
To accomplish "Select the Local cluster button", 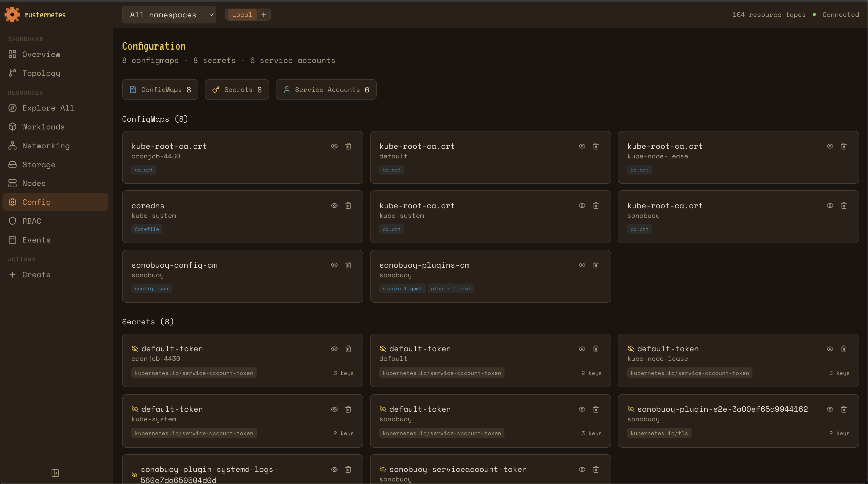I will 242,15.
